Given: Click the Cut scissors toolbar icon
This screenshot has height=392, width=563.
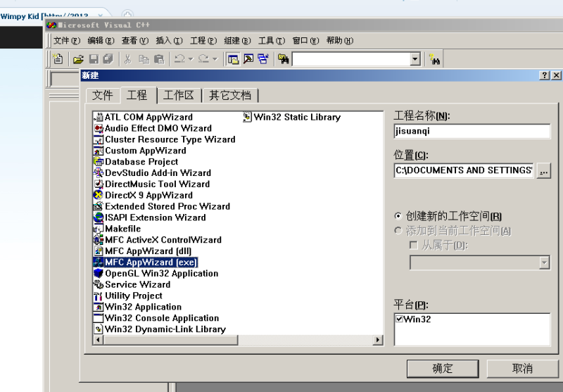Looking at the screenshot, I should pyautogui.click(x=127, y=59).
